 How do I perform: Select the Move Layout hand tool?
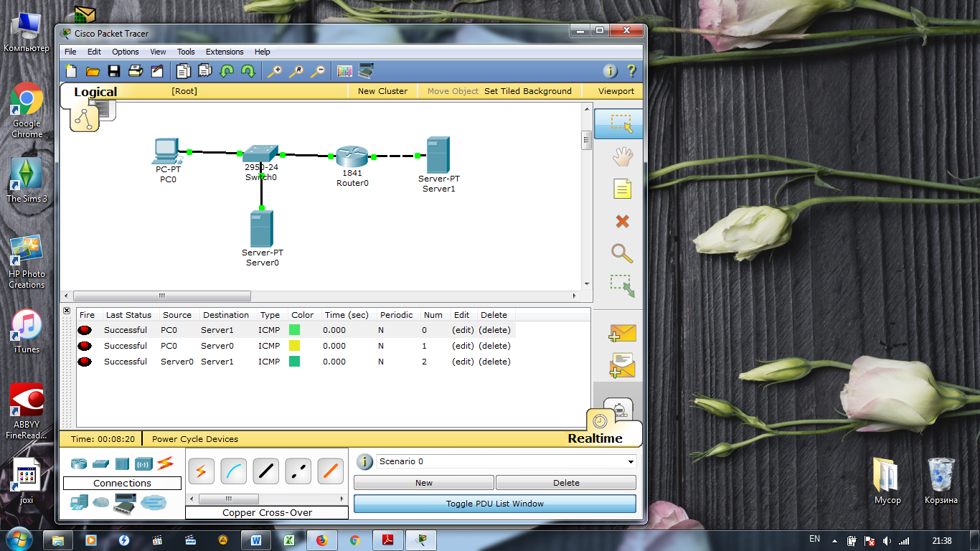[622, 156]
